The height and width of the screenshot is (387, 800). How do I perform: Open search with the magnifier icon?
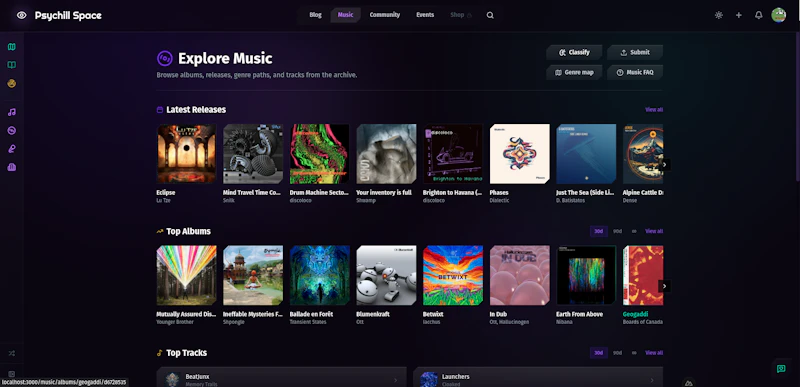point(490,15)
